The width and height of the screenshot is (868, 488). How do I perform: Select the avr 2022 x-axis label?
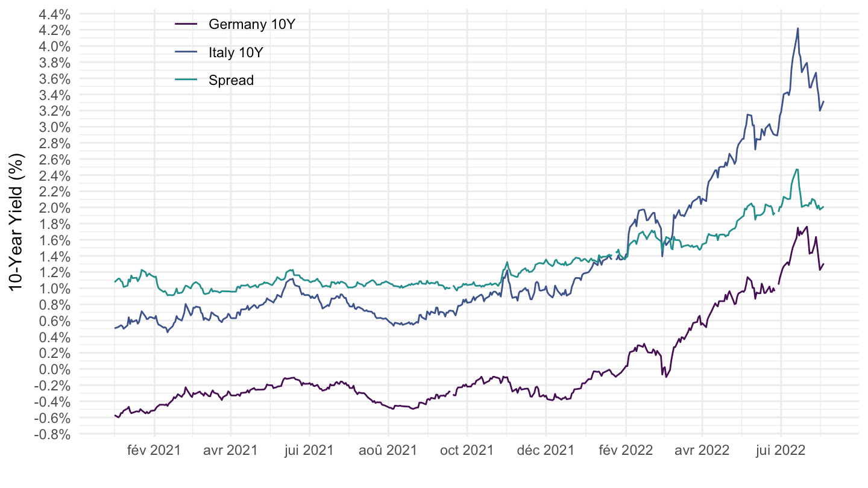[703, 450]
